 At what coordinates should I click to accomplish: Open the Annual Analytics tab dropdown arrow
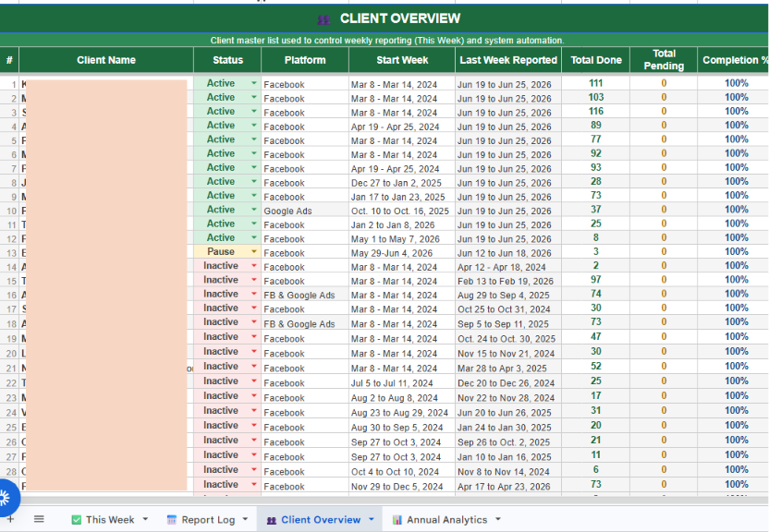498,519
